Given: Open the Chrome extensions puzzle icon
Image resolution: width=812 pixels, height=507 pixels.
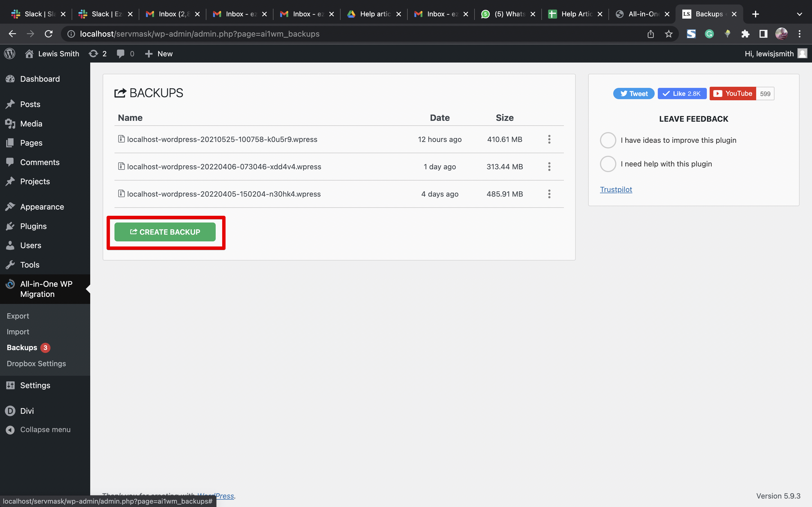Looking at the screenshot, I should point(745,34).
